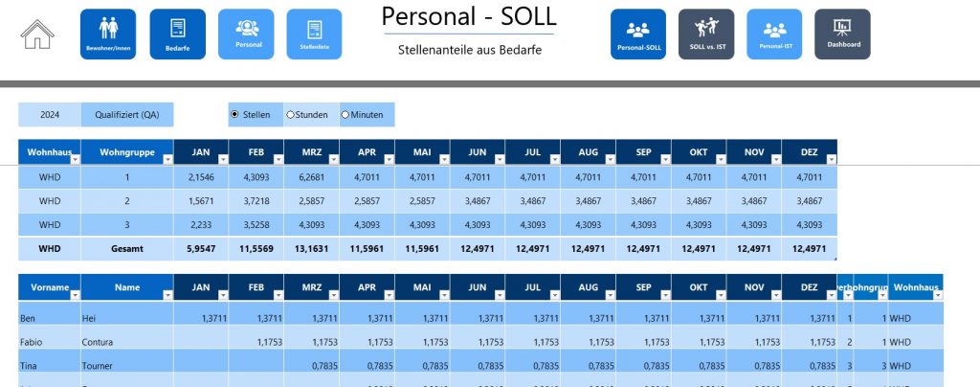Open the Bedarfe section

pos(177,34)
